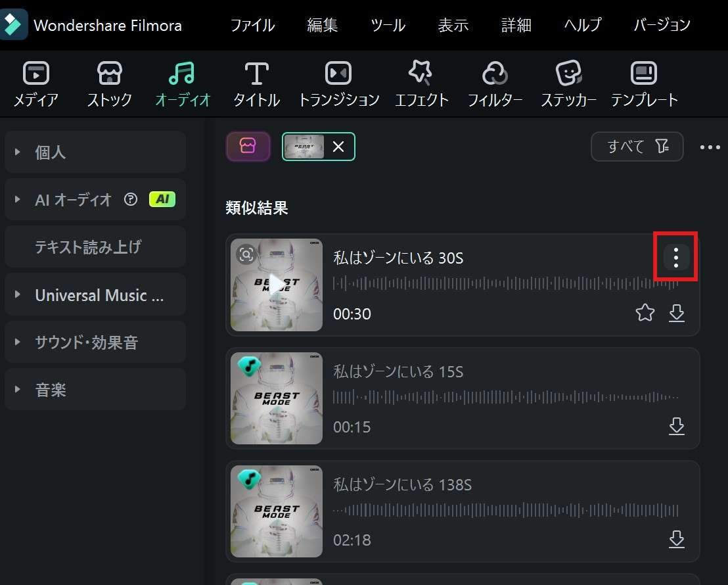The image size is (728, 585).
Task: Select テキスト読み上げ in the sidebar
Action: [x=95, y=246]
